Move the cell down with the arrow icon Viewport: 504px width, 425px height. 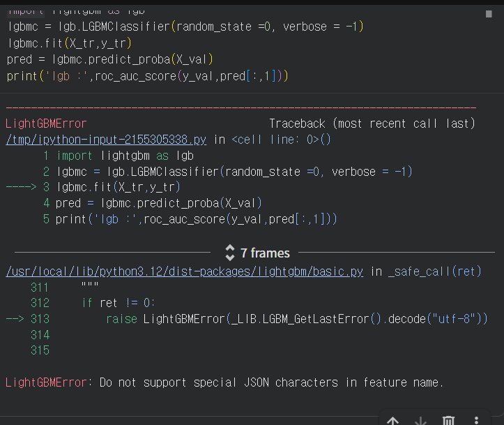pyautogui.click(x=420, y=421)
